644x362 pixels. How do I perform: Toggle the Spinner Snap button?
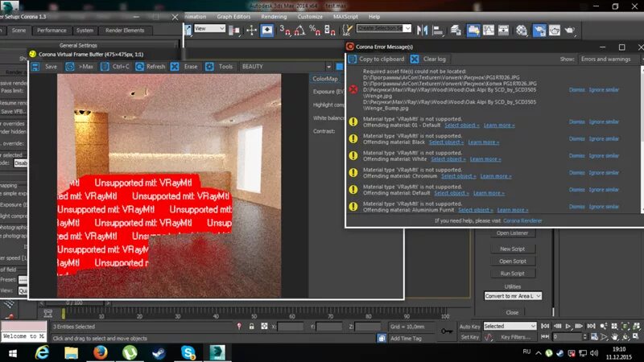point(330,30)
